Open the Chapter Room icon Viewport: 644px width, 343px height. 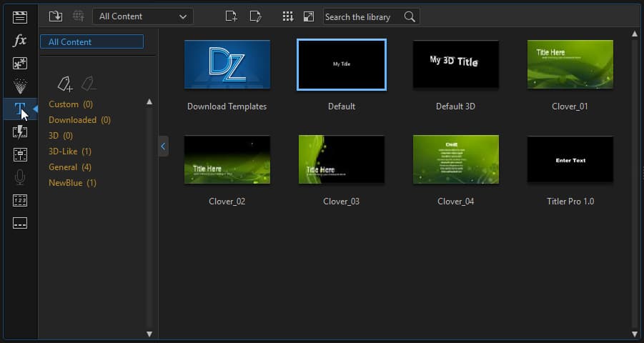[x=20, y=201]
